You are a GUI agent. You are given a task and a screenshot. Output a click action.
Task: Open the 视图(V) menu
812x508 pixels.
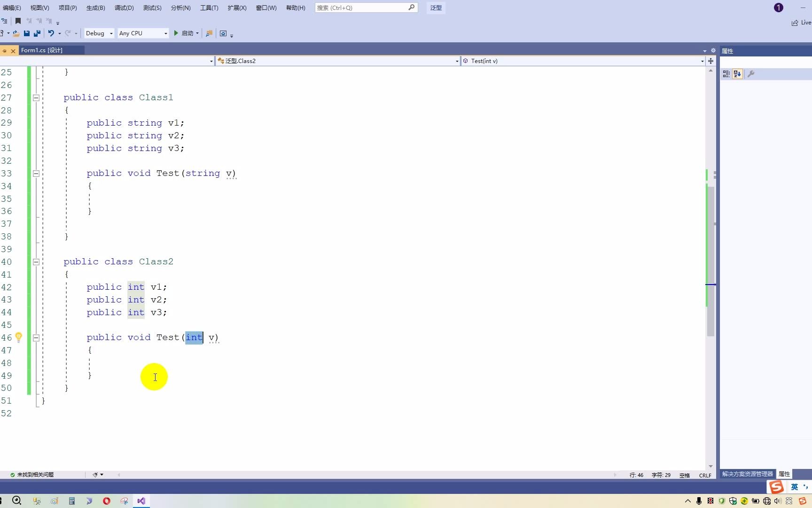pyautogui.click(x=39, y=8)
